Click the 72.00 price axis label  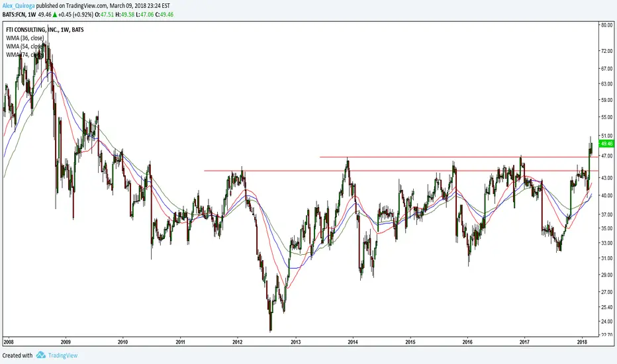click(x=607, y=51)
